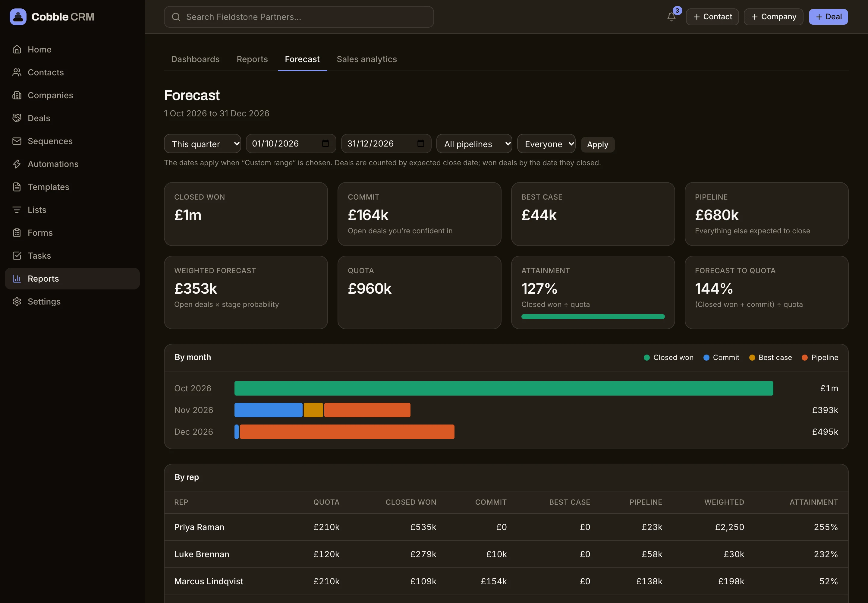Viewport: 868px width, 603px height.
Task: Click the Home sidebar icon
Action: point(17,49)
